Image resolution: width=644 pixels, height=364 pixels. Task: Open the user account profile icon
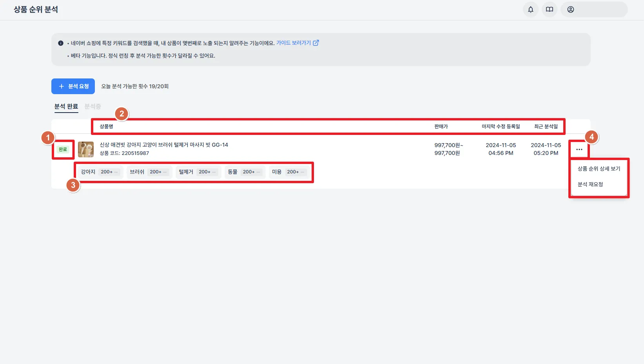pos(571,9)
